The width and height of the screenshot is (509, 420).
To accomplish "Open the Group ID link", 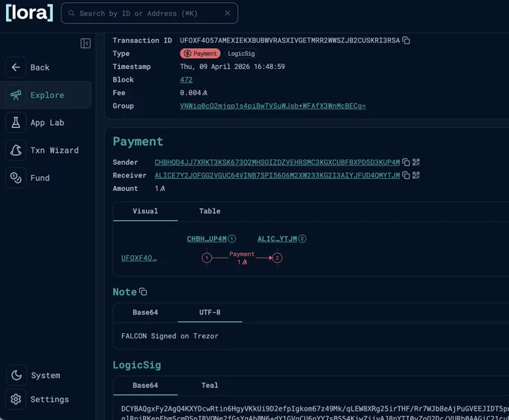I will [272, 106].
